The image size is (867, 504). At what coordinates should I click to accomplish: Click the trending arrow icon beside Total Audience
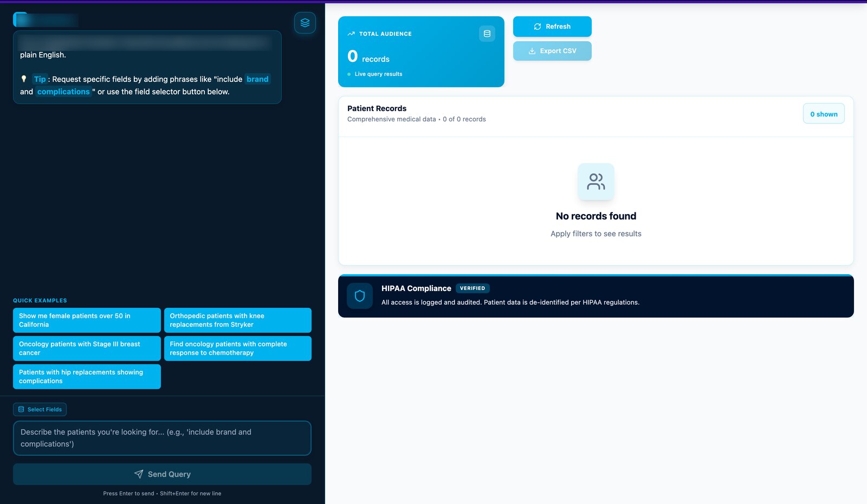351,34
